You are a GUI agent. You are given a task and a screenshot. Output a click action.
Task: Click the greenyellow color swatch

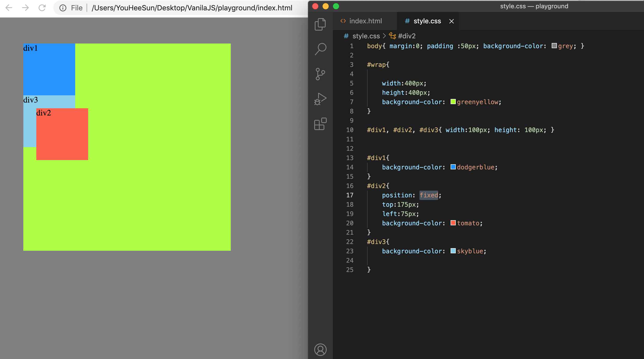(x=453, y=102)
